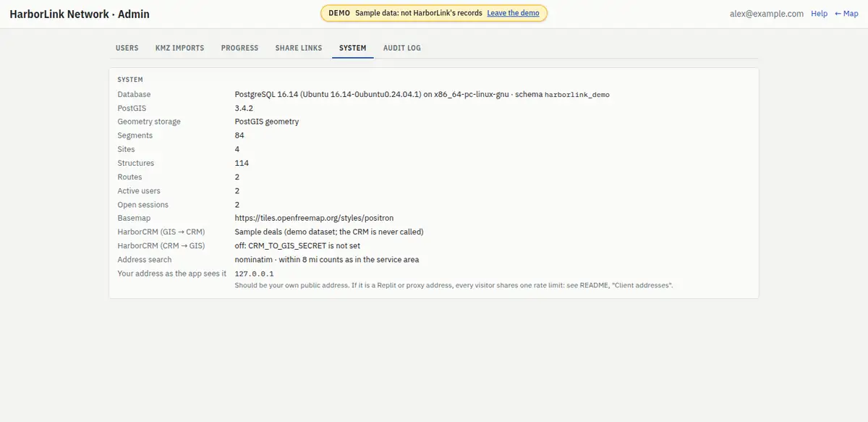Screen dimensions: 868x422
Task: Click the HarborLink Network · Admin title
Action: 80,14
